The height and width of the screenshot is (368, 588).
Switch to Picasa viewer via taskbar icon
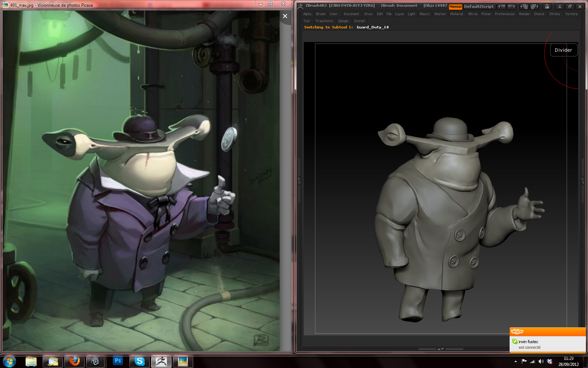(x=183, y=361)
